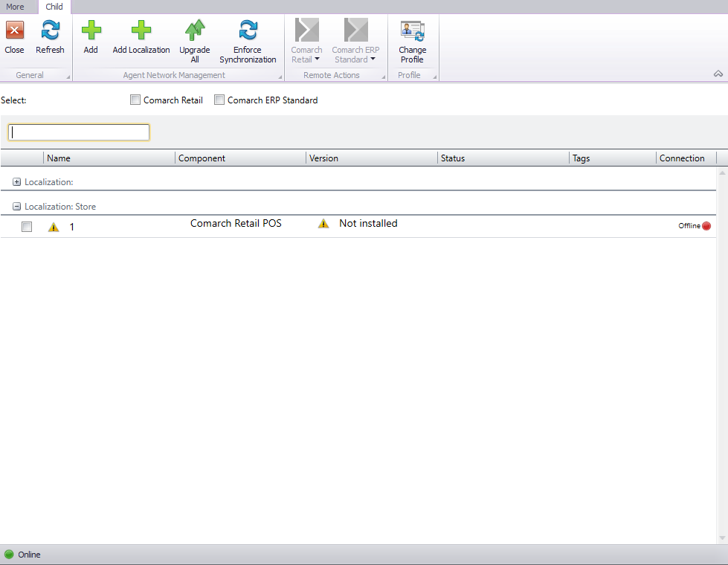
Task: Click the scrollbar up arrow
Action: click(x=722, y=173)
